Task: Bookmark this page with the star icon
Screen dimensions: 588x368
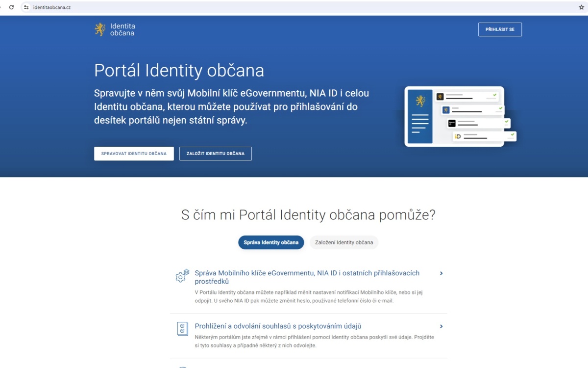Action: 581,7
